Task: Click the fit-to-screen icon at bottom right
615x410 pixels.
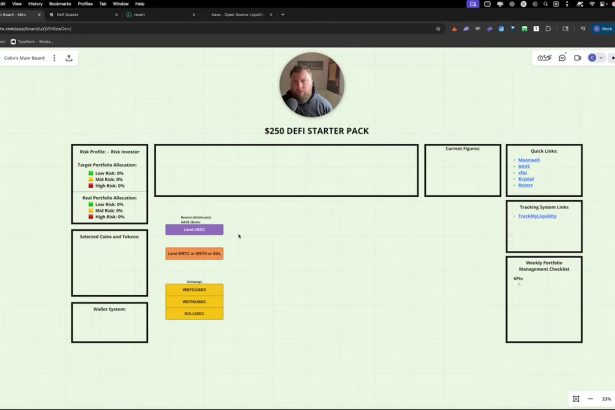Action: 576,398
